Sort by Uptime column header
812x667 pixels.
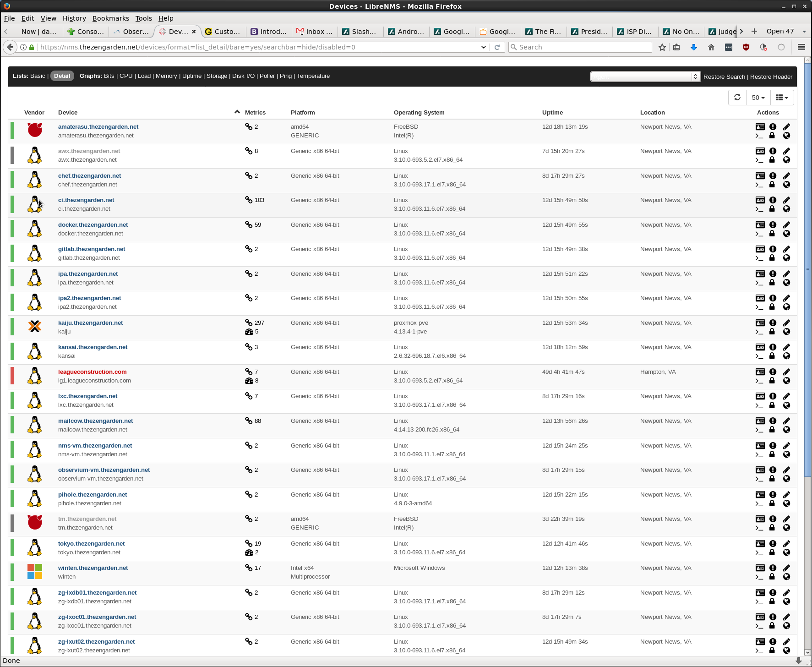552,112
